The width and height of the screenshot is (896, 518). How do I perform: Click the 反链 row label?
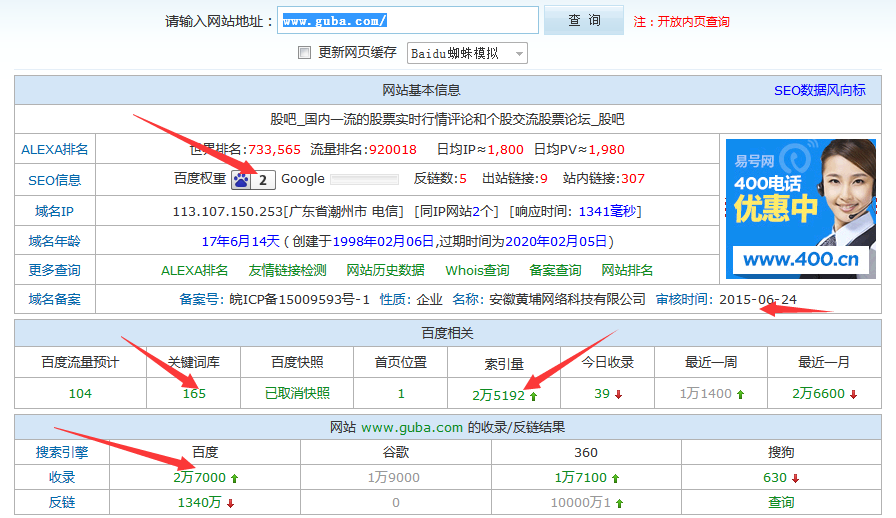[62, 503]
